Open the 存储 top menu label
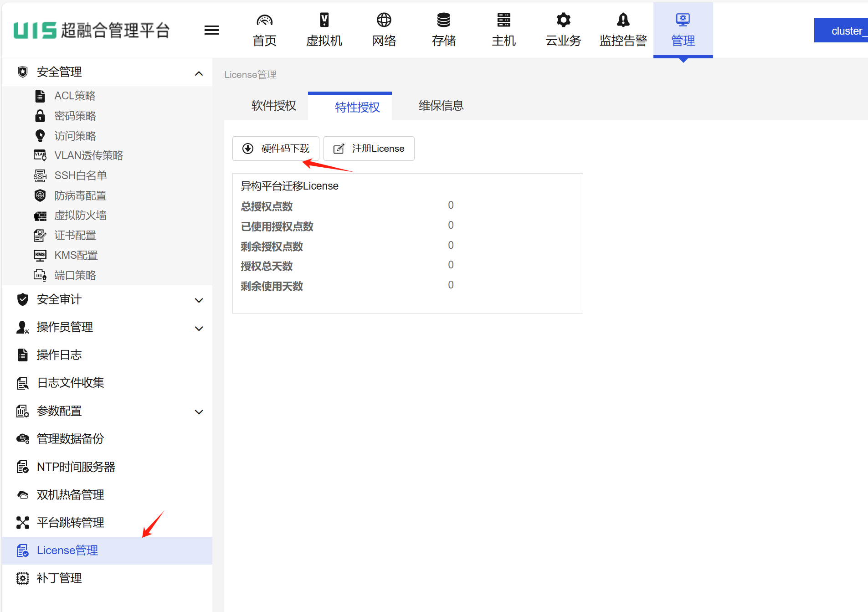The width and height of the screenshot is (868, 612). (443, 41)
